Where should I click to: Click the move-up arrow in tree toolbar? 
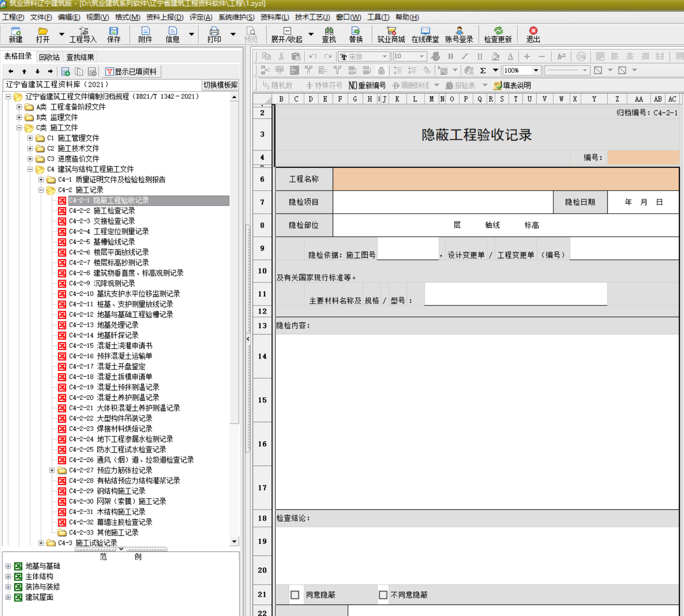(x=24, y=72)
